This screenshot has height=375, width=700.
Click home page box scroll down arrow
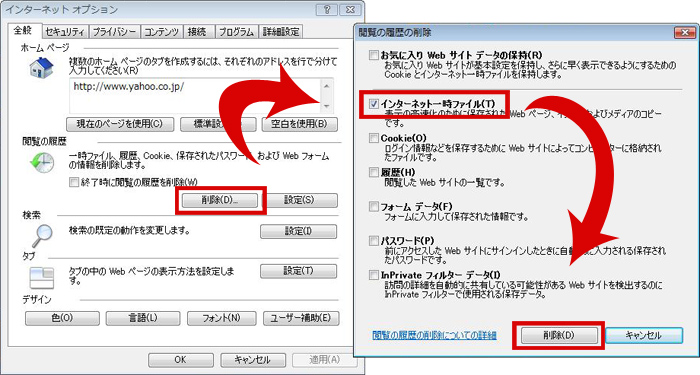327,106
